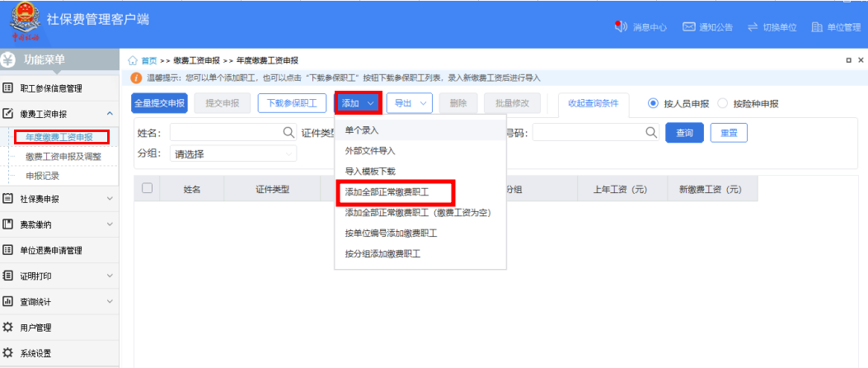This screenshot has width=868, height=368.
Task: Click the 切换单位 swap arrows icon
Action: pyautogui.click(x=753, y=26)
